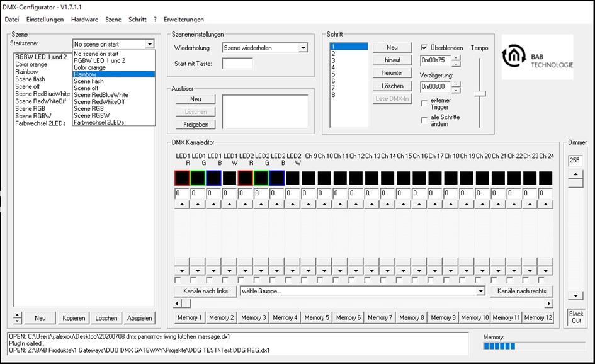The width and height of the screenshot is (595, 364).
Task: Enable the alle Schritte ändern checkbox
Action: [424, 120]
